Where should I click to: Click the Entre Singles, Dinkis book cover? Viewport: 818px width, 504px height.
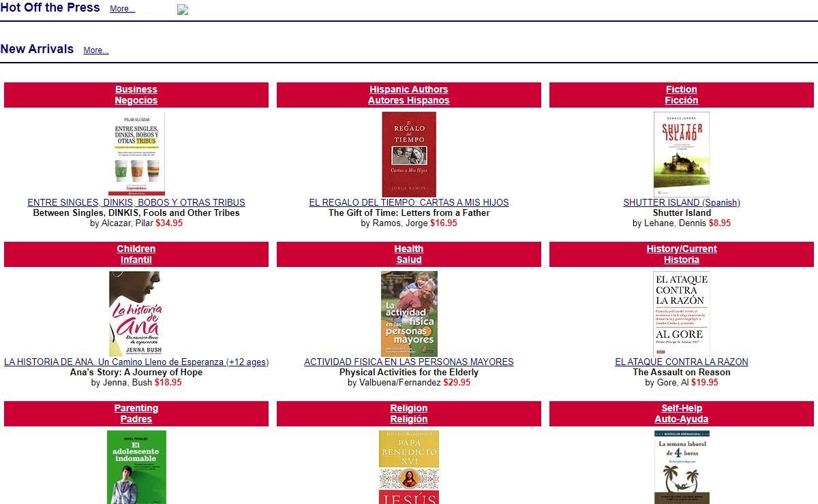pos(136,154)
